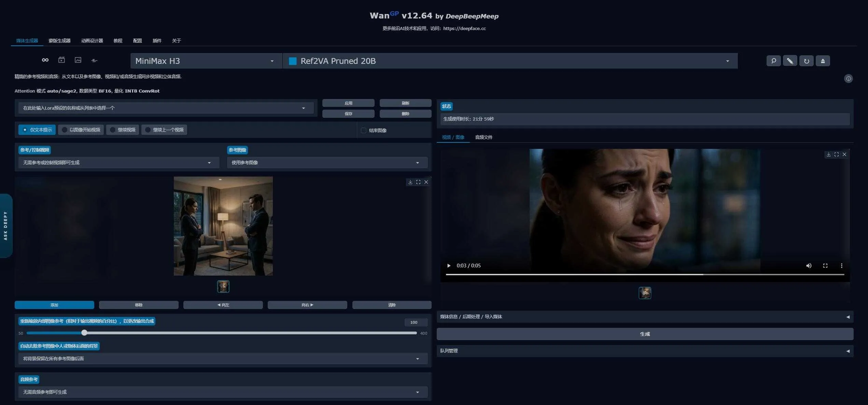This screenshot has width=868, height=405.
Task: Select the 以图像开始视频 radio option
Action: [81, 130]
